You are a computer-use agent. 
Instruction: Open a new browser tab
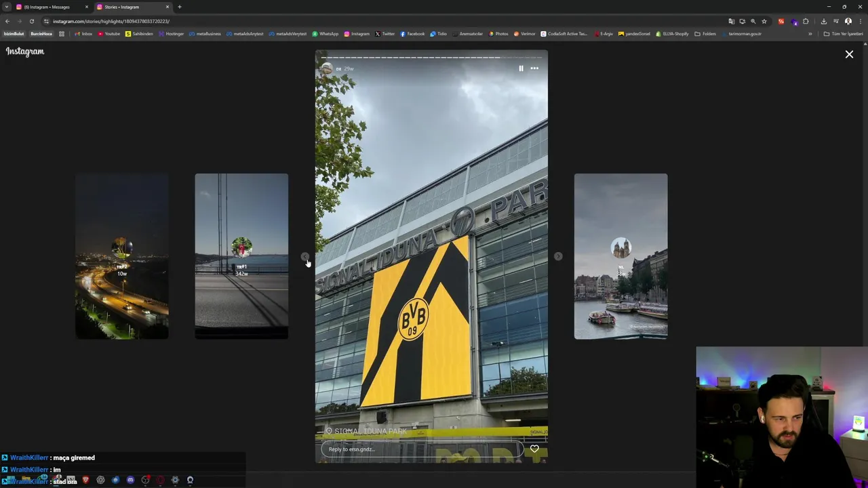(x=179, y=7)
